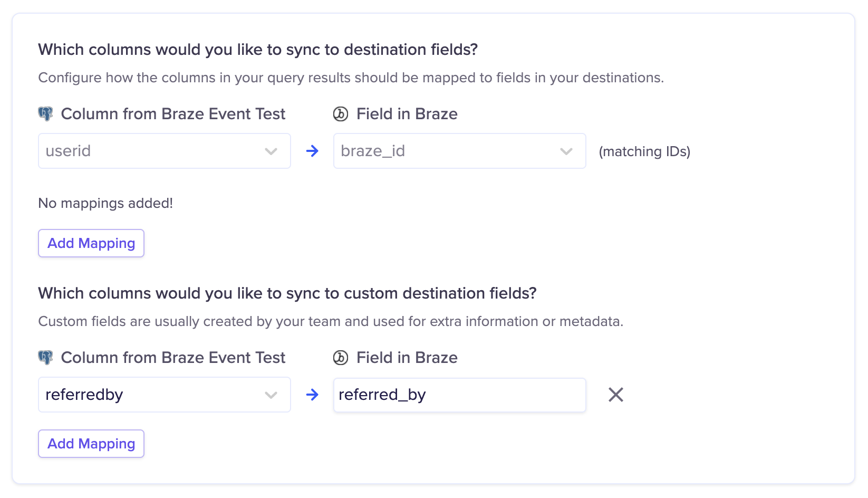Click the chevron in the braze_id dropdown
This screenshot has height=498, width=868.
[x=566, y=151]
